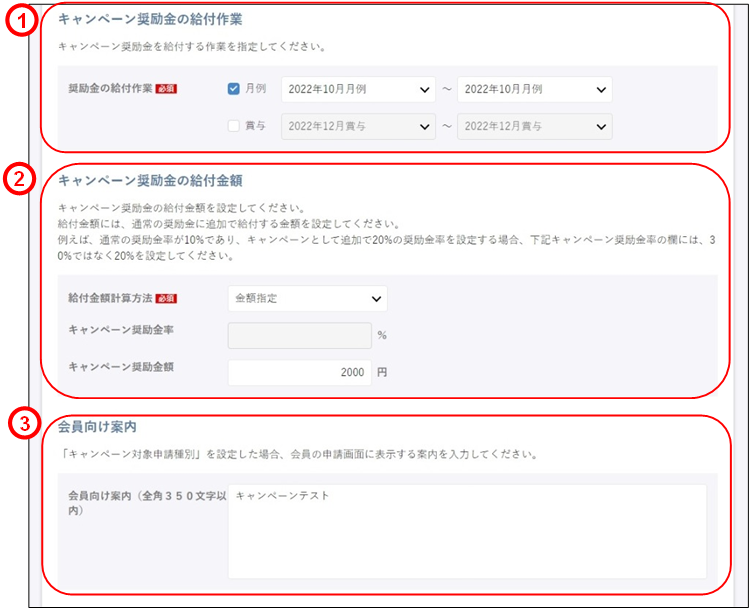Focus the キャンペーン奨励金額 field showing 2000
Viewport: 750px width, 609px height.
coord(299,372)
